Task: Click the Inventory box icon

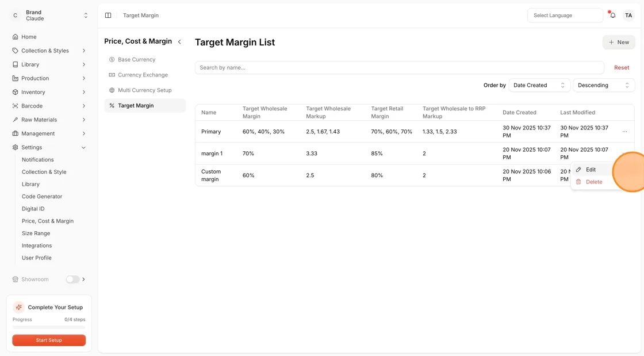Action: 15,92
